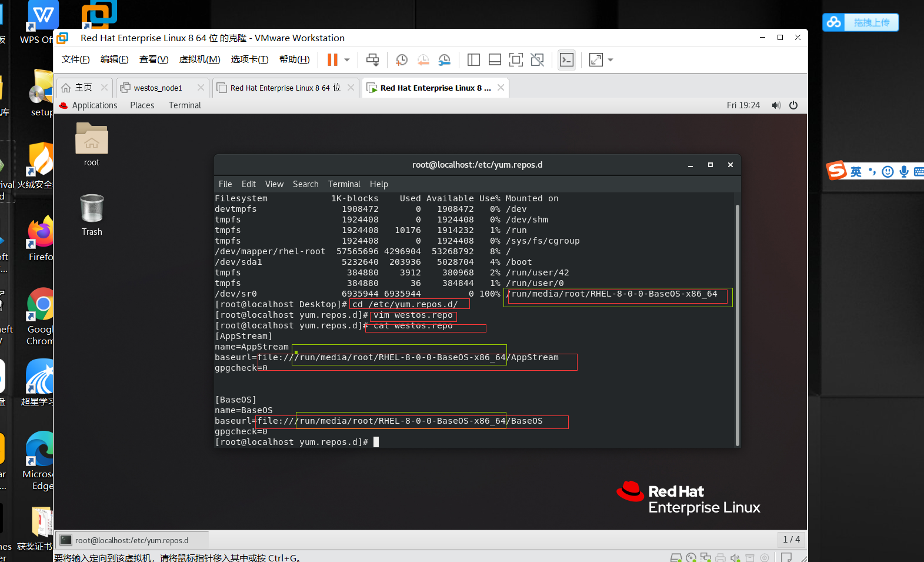The width and height of the screenshot is (924, 562).
Task: Toggle the thumbnail bar view icon
Action: point(495,59)
